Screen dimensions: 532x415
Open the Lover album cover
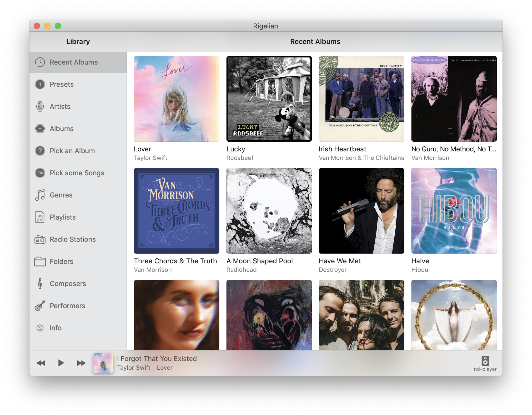177,99
